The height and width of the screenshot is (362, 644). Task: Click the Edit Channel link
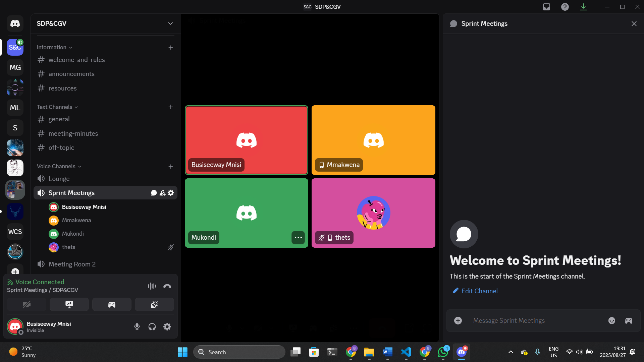(x=475, y=291)
